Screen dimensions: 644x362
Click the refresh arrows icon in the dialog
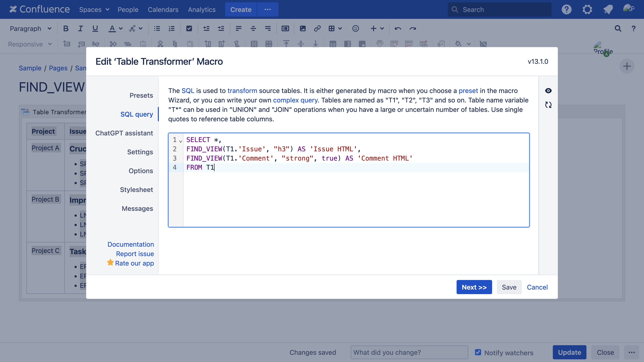(x=548, y=105)
